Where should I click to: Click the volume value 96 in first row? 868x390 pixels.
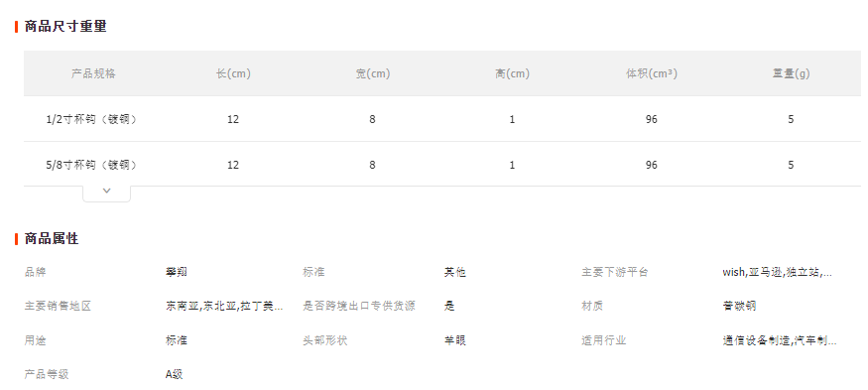tap(652, 119)
